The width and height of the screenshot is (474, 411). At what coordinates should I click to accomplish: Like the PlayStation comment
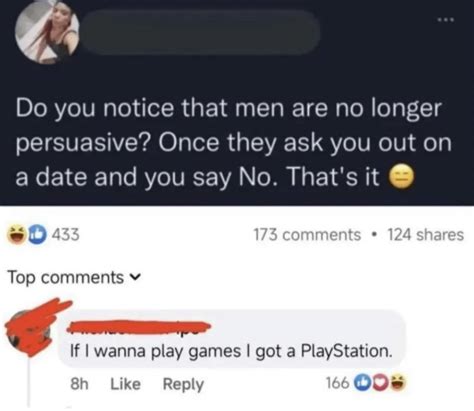click(125, 384)
